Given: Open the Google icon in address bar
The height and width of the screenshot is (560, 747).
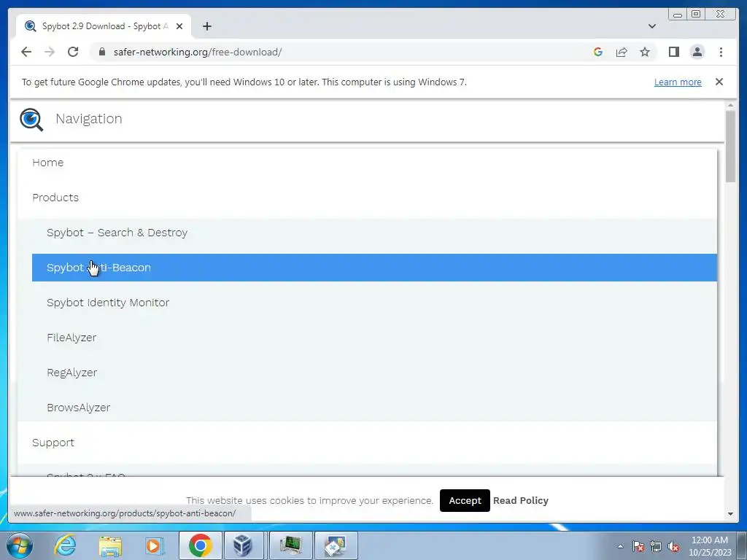Looking at the screenshot, I should [598, 52].
